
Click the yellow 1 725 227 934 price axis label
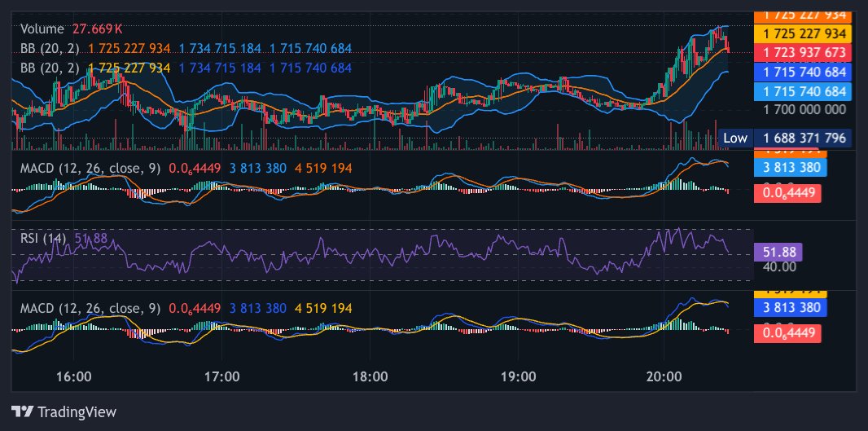tap(803, 33)
